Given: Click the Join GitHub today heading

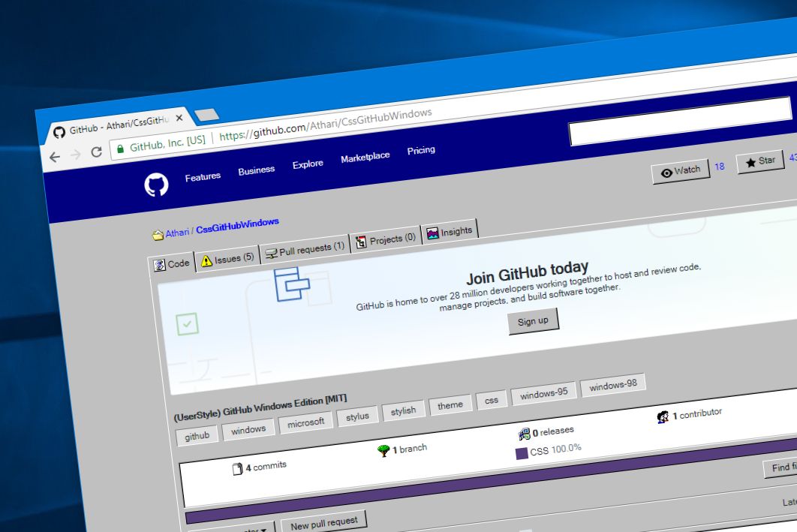Looking at the screenshot, I should 527,272.
